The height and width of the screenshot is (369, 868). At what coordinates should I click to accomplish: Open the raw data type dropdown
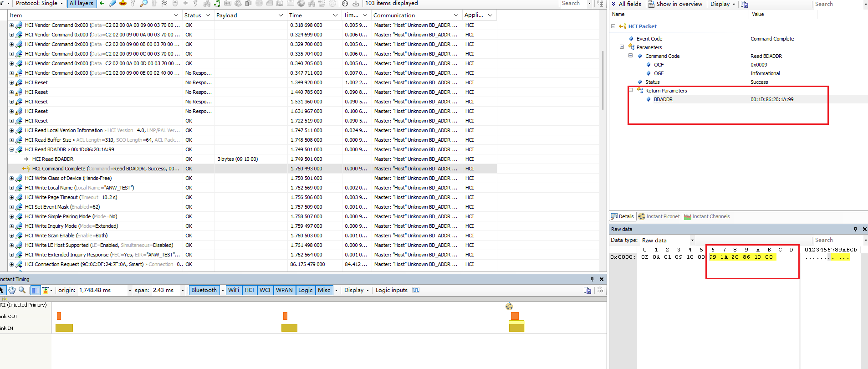pyautogui.click(x=692, y=240)
